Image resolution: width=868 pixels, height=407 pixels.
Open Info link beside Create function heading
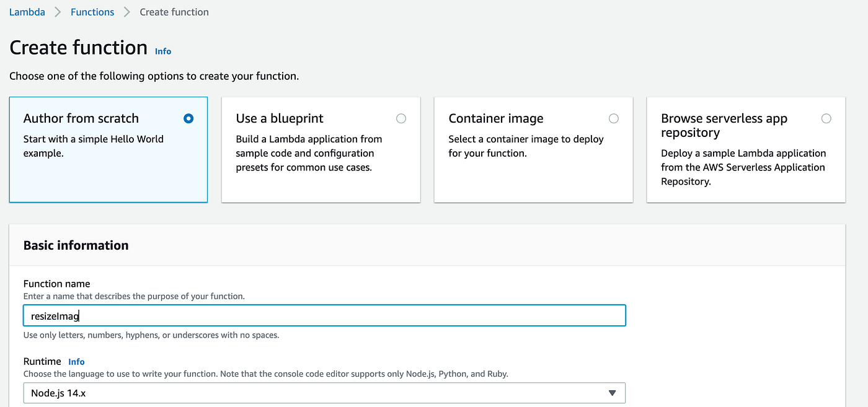tap(163, 51)
